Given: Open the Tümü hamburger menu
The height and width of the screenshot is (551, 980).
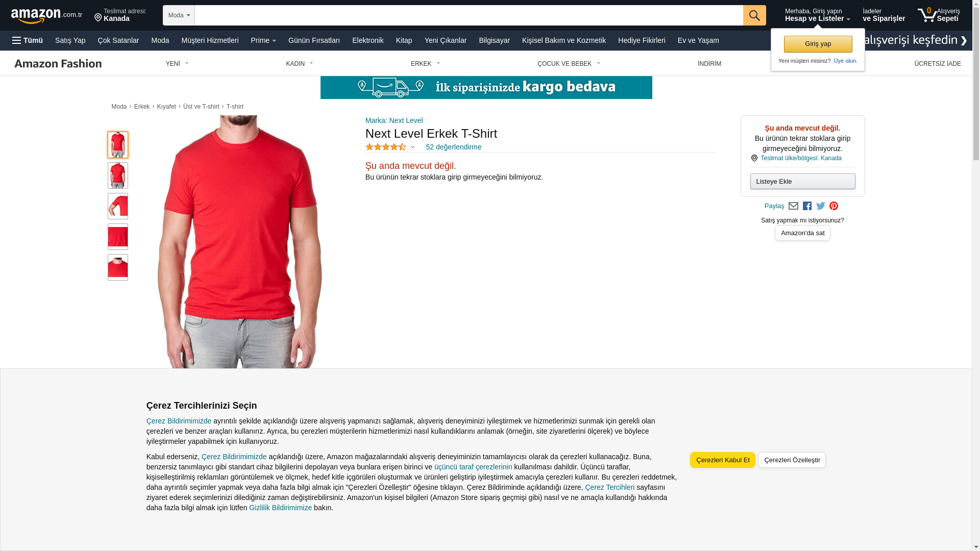Looking at the screenshot, I should pyautogui.click(x=28, y=40).
